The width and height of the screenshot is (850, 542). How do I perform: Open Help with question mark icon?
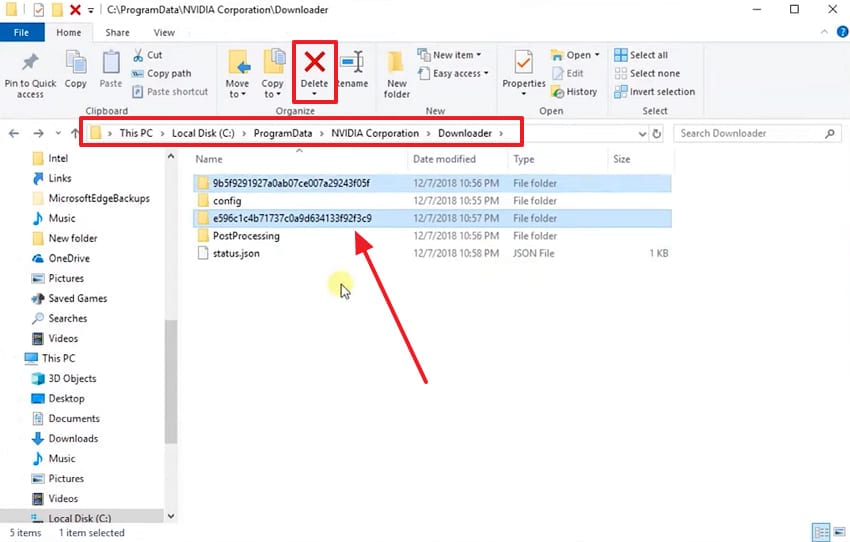(x=842, y=32)
